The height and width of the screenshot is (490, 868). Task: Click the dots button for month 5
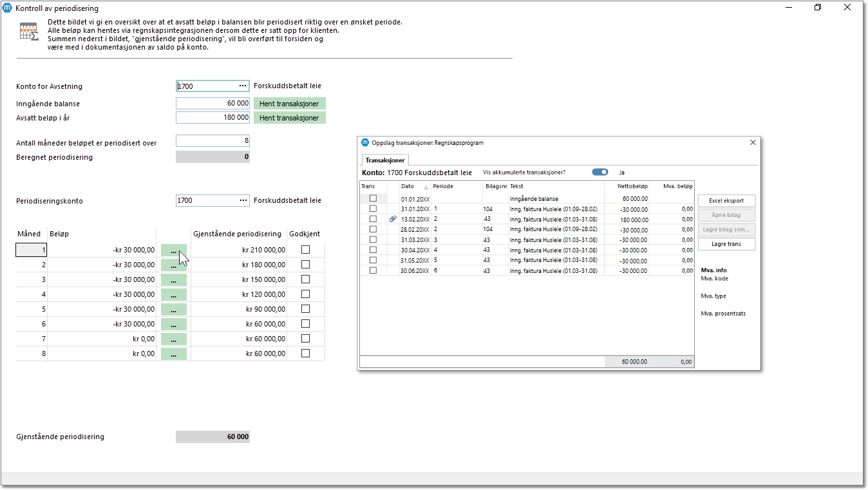coord(174,309)
